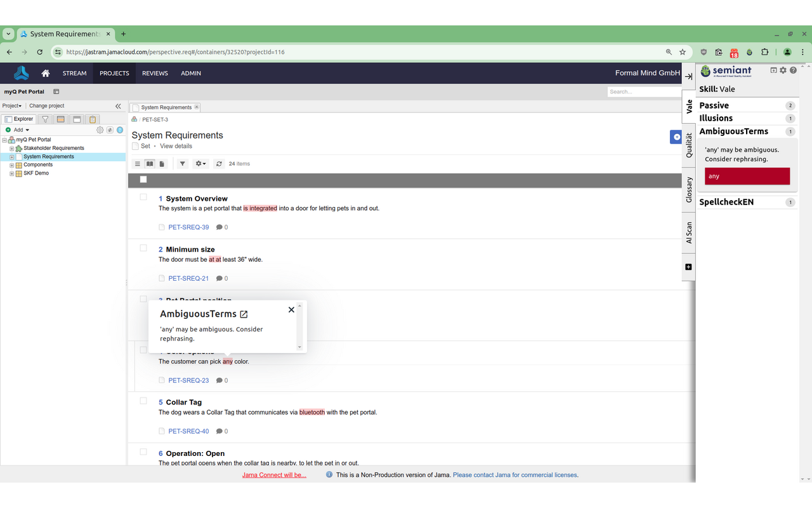812x508 pixels.
Task: Switch to the Filters tab icon
Action: [x=45, y=119]
